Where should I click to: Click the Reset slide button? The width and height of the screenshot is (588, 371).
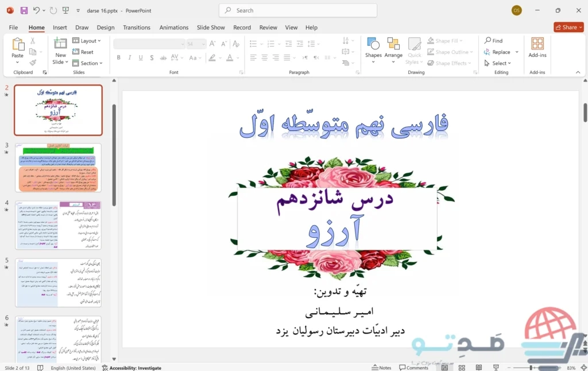click(x=83, y=52)
